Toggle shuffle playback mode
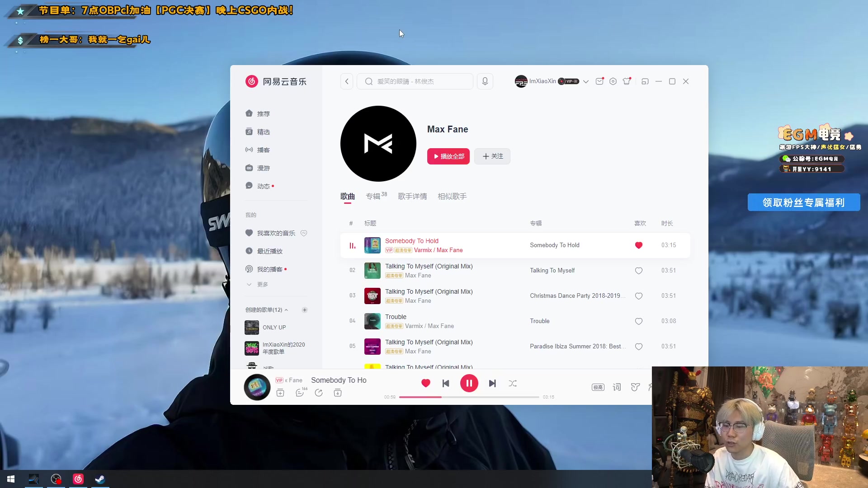This screenshot has width=868, height=488. [x=512, y=383]
